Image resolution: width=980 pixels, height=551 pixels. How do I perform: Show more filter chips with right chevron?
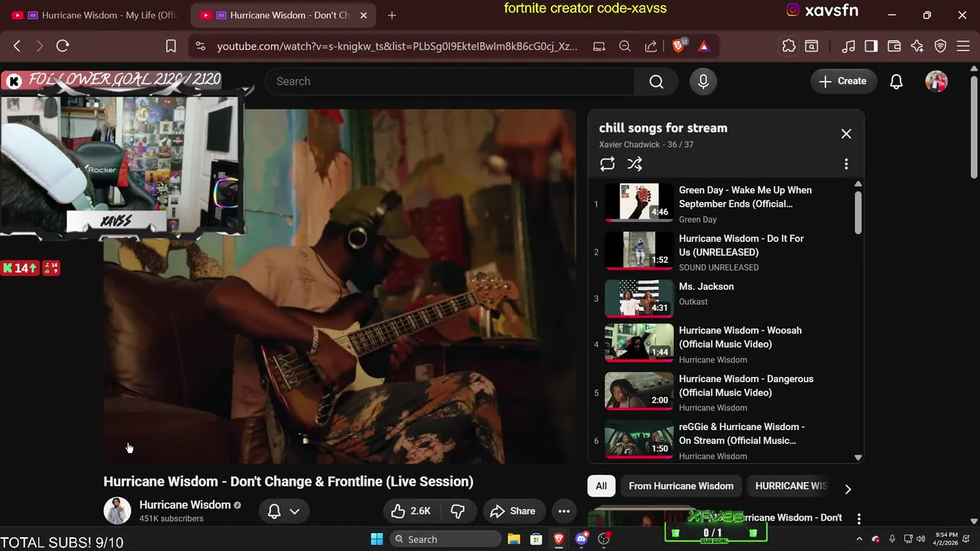click(848, 488)
